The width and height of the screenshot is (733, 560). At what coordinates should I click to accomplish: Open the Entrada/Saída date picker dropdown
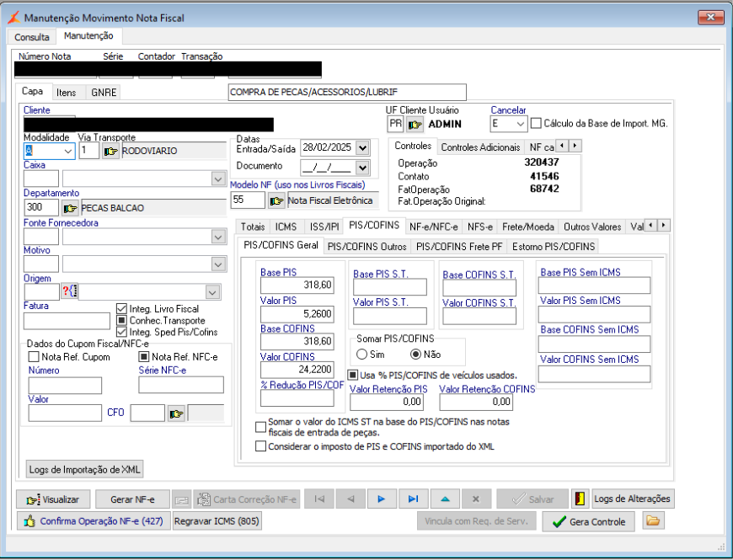click(x=362, y=147)
